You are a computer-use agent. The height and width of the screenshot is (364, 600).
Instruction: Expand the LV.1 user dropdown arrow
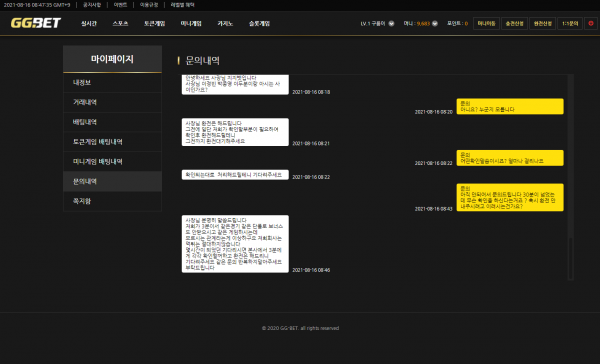point(391,23)
